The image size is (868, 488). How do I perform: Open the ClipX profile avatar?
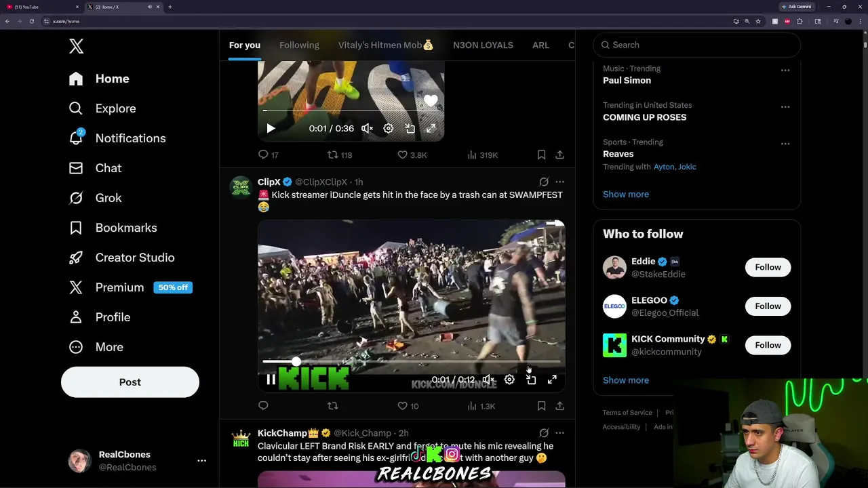(241, 187)
